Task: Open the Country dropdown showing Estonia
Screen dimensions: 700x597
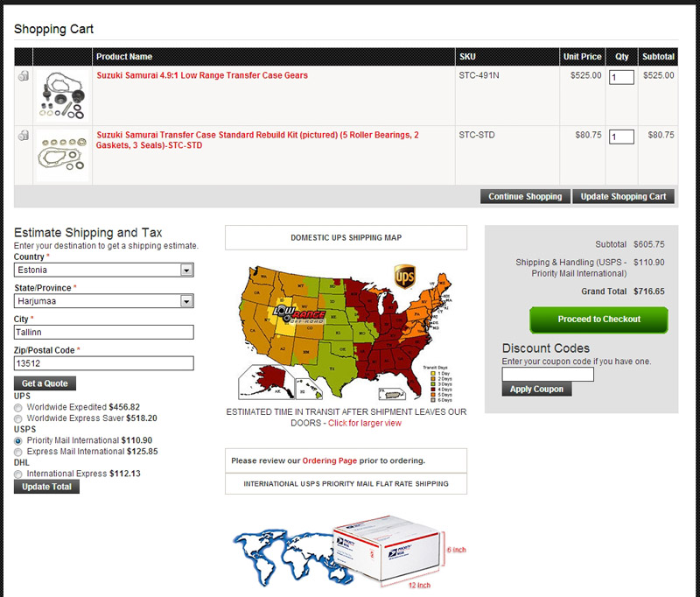Action: tap(103, 270)
